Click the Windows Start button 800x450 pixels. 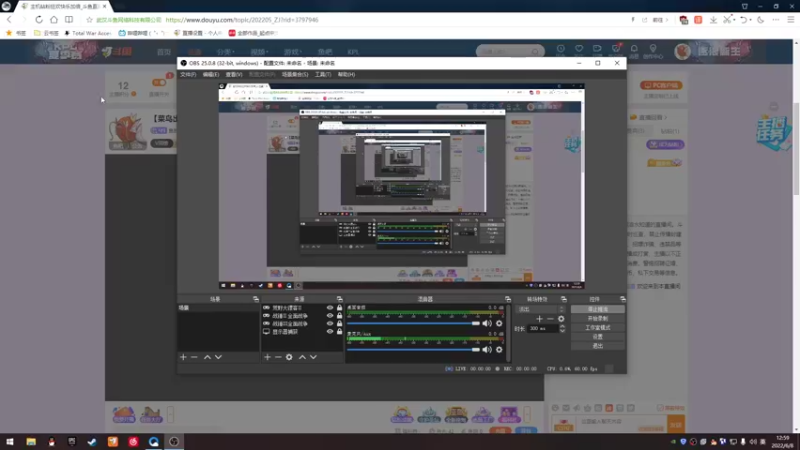click(x=10, y=442)
